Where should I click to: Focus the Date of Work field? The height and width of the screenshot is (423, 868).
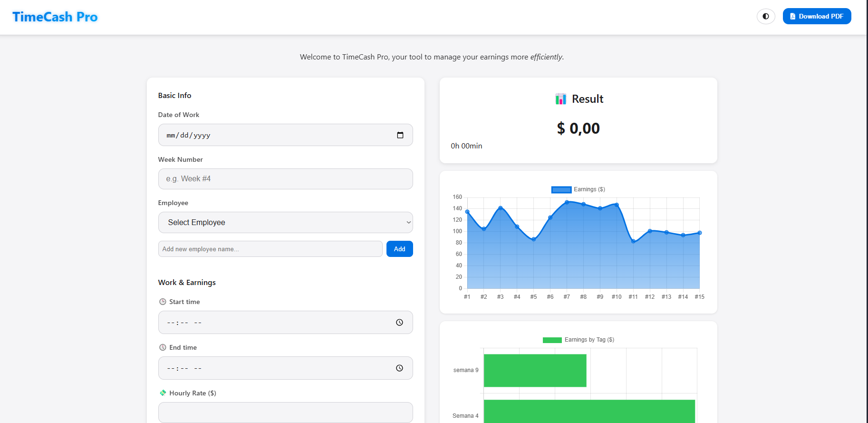pos(285,135)
